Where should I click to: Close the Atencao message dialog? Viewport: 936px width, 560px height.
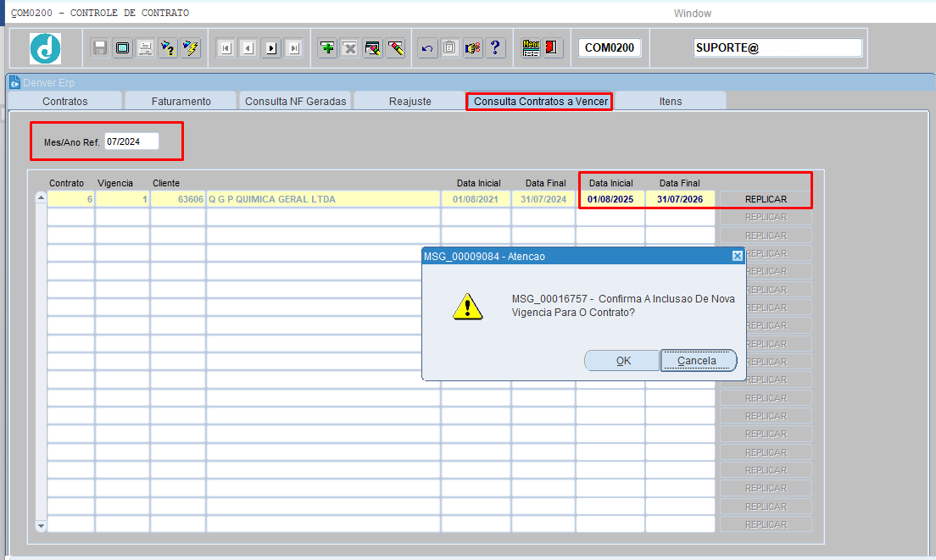(x=737, y=256)
